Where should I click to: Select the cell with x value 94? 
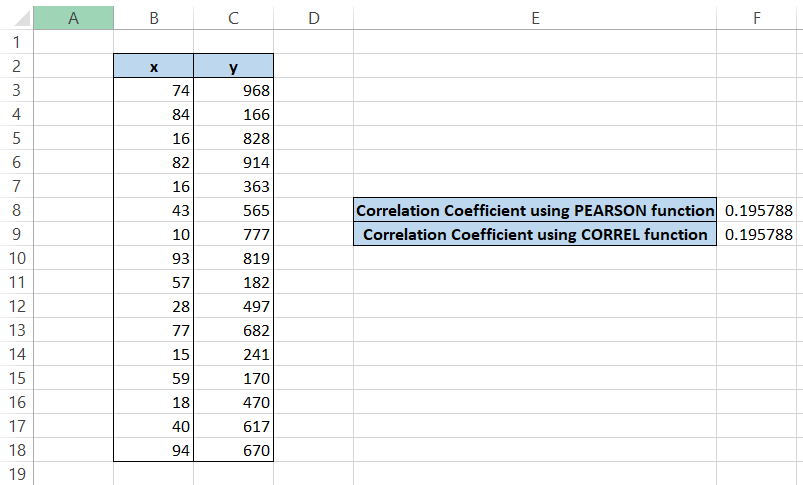[154, 450]
